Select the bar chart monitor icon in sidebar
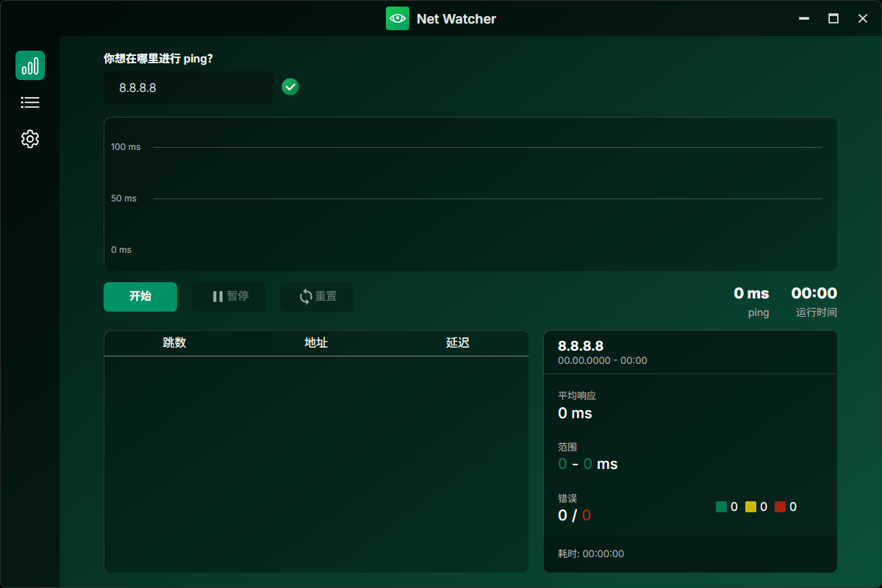882x588 pixels. (x=30, y=65)
